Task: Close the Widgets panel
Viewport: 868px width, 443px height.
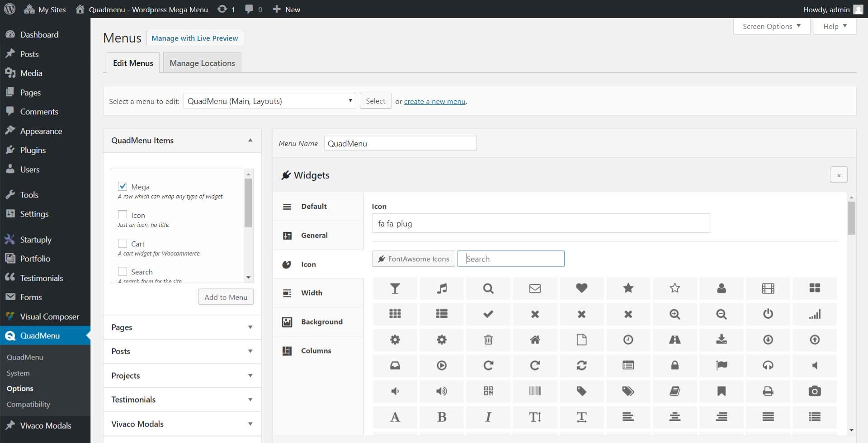Action: coord(839,175)
